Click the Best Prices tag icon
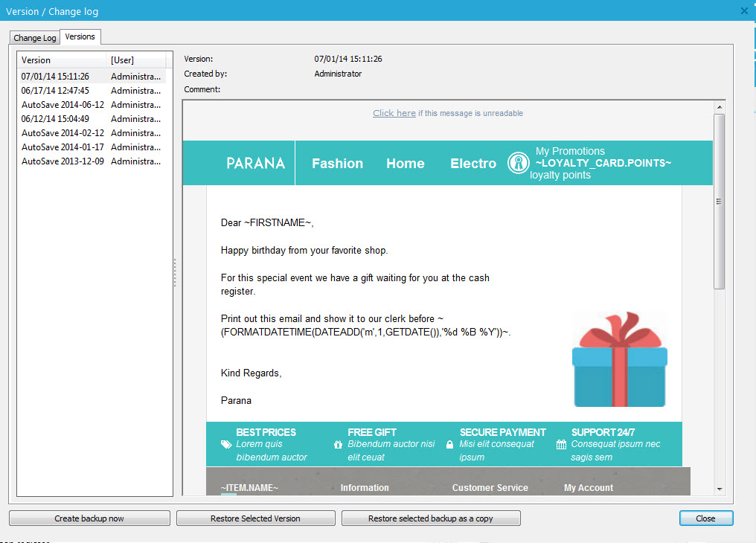 click(226, 445)
